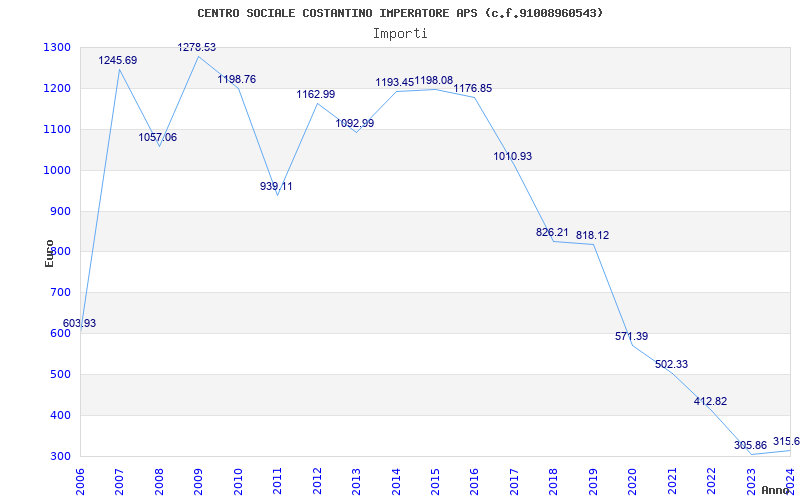
Task: Click the Euro y-axis title
Action: click(49, 253)
